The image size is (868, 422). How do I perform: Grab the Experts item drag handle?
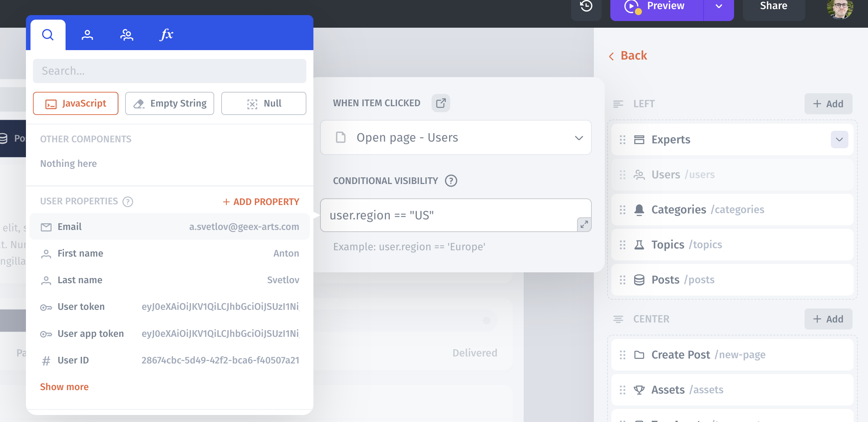click(x=623, y=139)
